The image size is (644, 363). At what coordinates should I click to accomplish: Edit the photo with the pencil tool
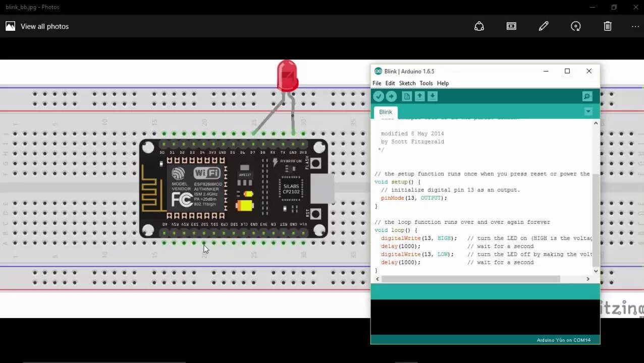click(x=544, y=26)
